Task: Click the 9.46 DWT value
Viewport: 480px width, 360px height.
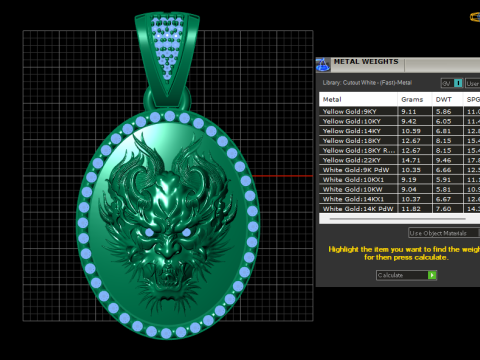Action: [x=444, y=160]
